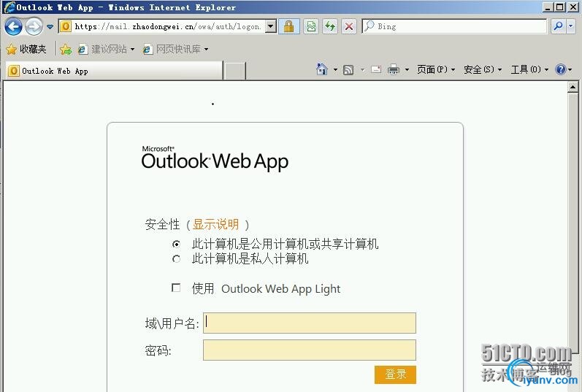Open a new blank tab

coord(235,71)
